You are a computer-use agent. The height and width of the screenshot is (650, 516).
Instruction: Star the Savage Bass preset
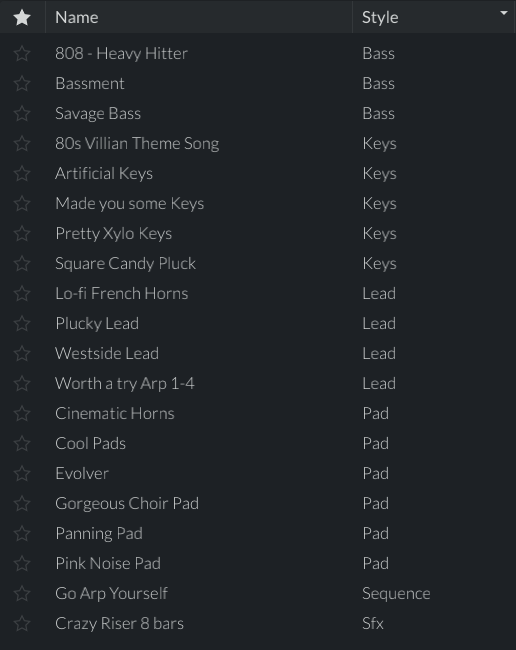pos(22,114)
